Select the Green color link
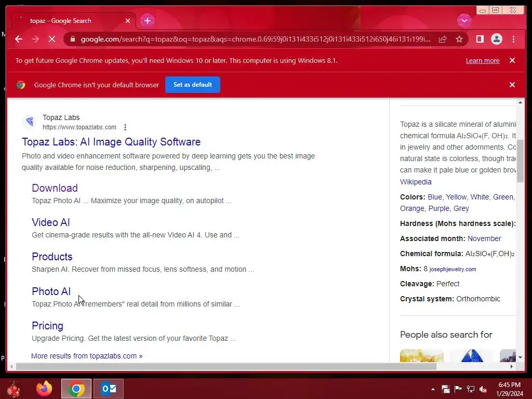 point(503,197)
